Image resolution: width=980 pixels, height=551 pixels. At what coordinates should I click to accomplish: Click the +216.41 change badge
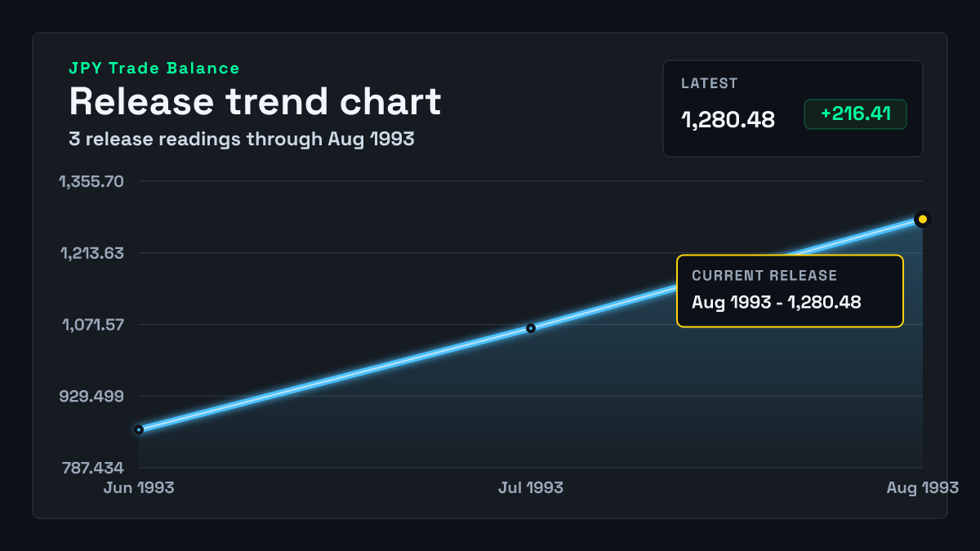[x=855, y=114]
